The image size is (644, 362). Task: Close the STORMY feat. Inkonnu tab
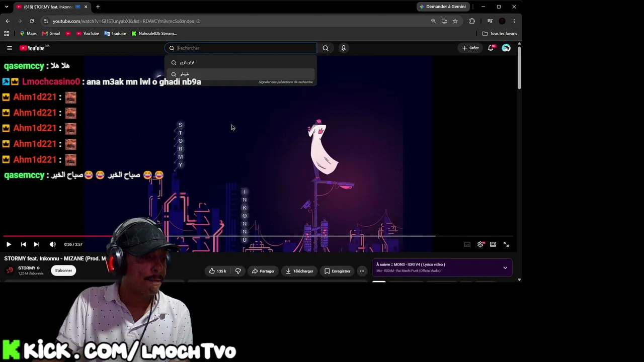tap(86, 7)
